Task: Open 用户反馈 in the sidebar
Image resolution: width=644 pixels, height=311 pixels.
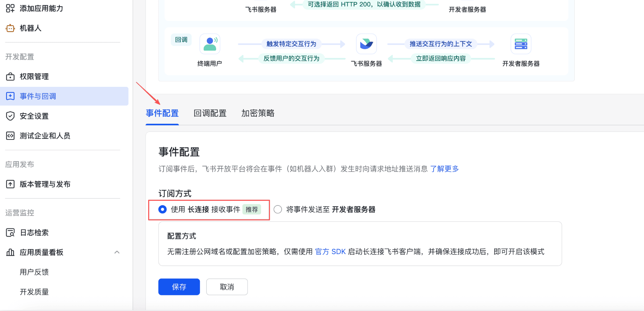Action: (34, 272)
